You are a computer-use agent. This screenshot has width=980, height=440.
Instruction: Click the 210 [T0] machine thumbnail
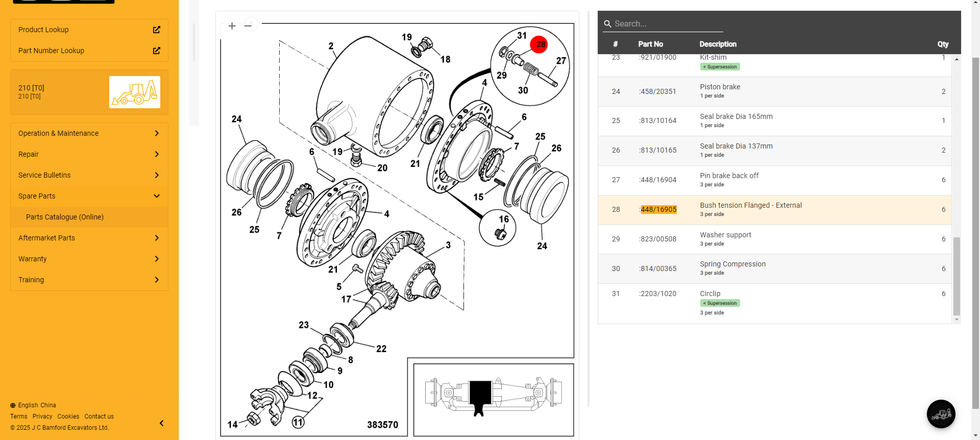coord(135,92)
